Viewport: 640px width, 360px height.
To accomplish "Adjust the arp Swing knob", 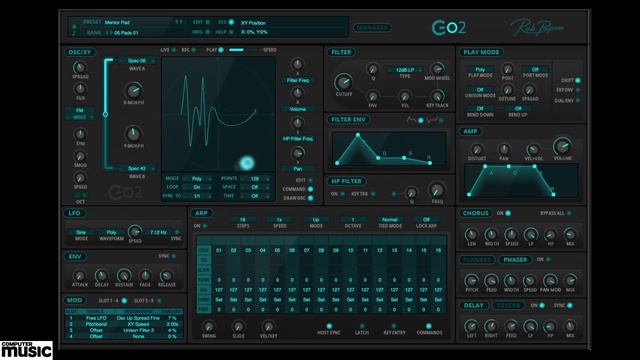I will tap(209, 327).
